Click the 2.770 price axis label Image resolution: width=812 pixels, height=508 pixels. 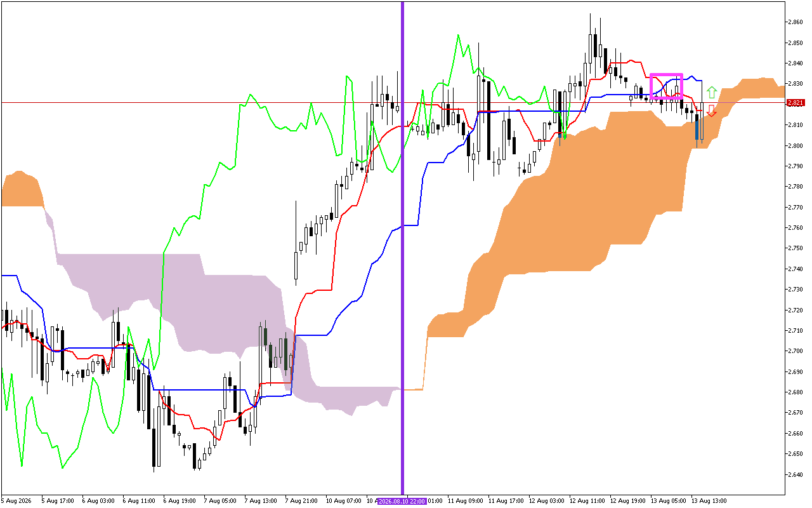(x=795, y=207)
